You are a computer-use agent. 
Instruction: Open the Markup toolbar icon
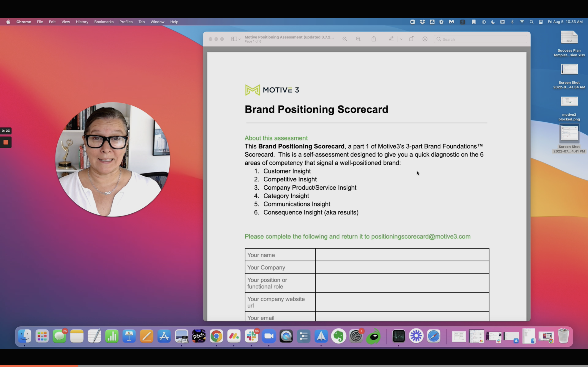click(425, 39)
